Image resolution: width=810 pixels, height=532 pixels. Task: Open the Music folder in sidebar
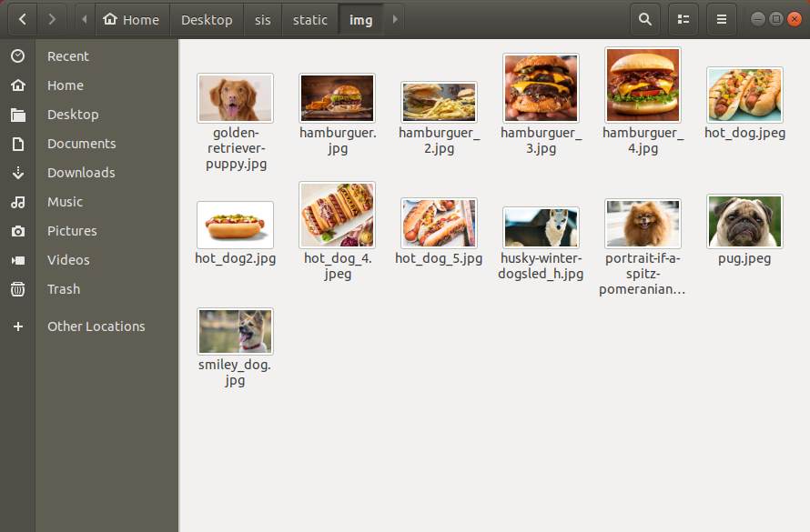click(66, 202)
